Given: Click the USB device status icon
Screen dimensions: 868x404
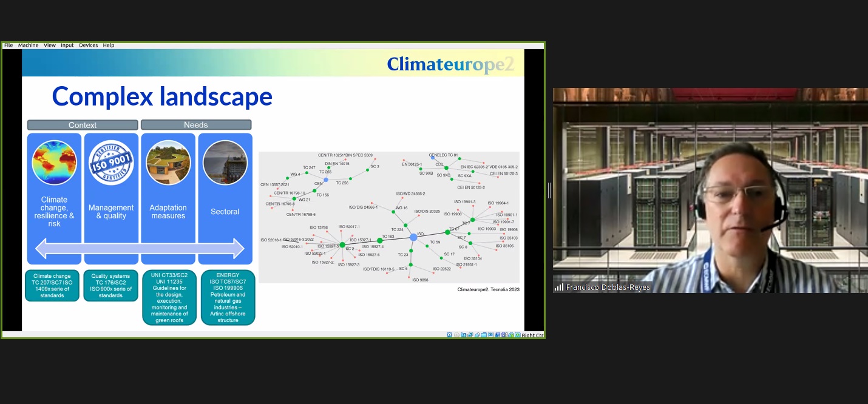Looking at the screenshot, I should 477,335.
